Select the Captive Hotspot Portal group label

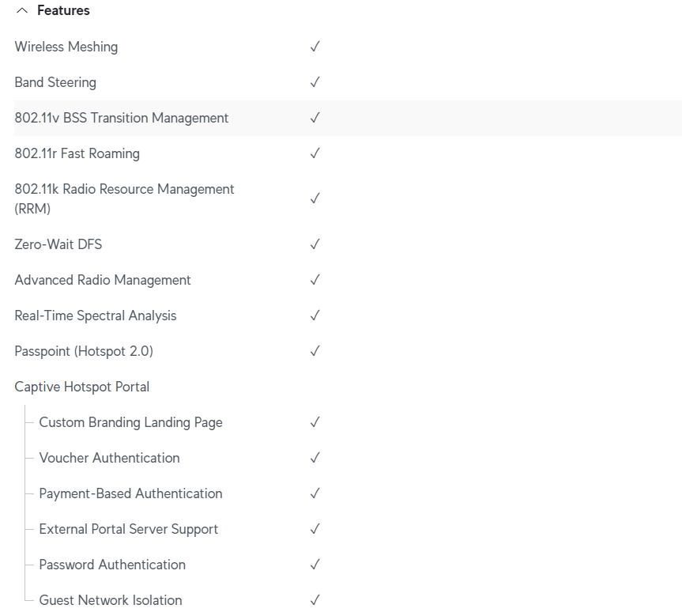tap(82, 387)
